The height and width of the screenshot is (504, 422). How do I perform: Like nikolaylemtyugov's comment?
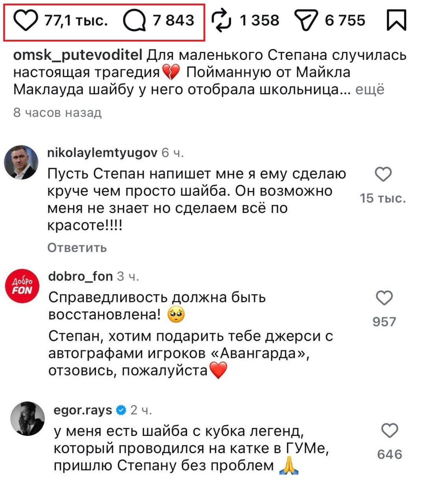pos(383,174)
